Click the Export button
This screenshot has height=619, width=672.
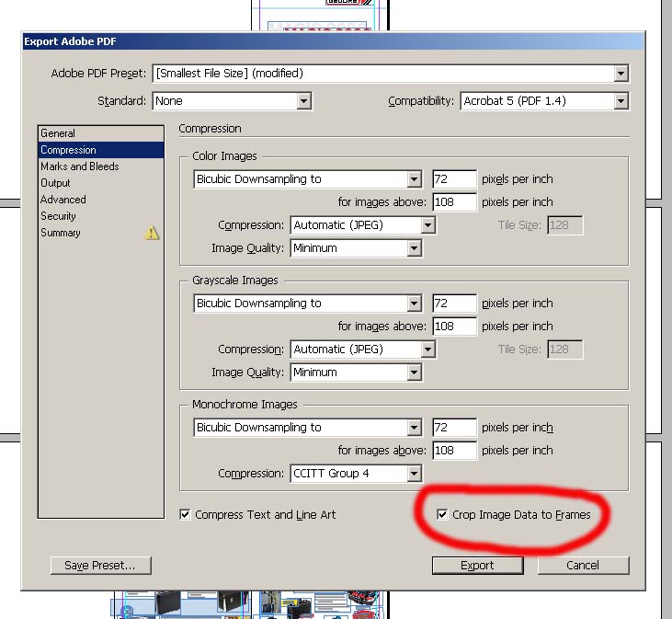coord(477,566)
